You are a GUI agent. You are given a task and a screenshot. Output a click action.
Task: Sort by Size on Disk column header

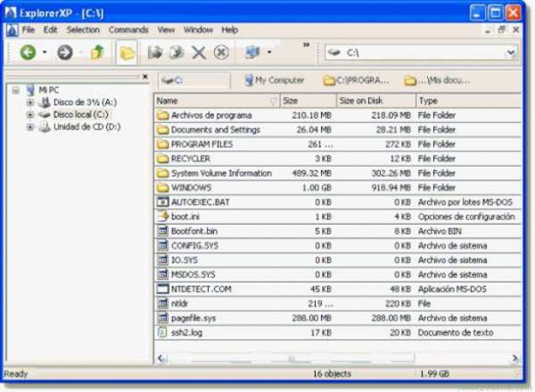pyautogui.click(x=377, y=101)
